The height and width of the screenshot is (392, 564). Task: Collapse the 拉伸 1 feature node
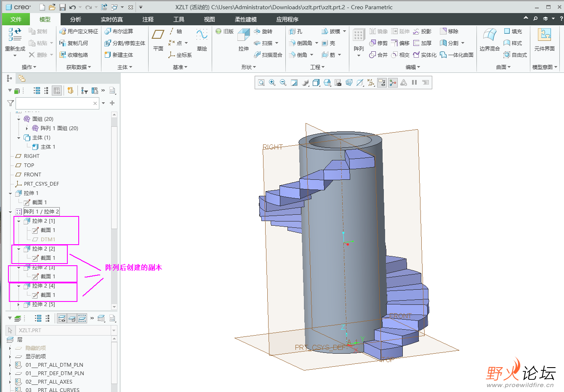point(10,193)
